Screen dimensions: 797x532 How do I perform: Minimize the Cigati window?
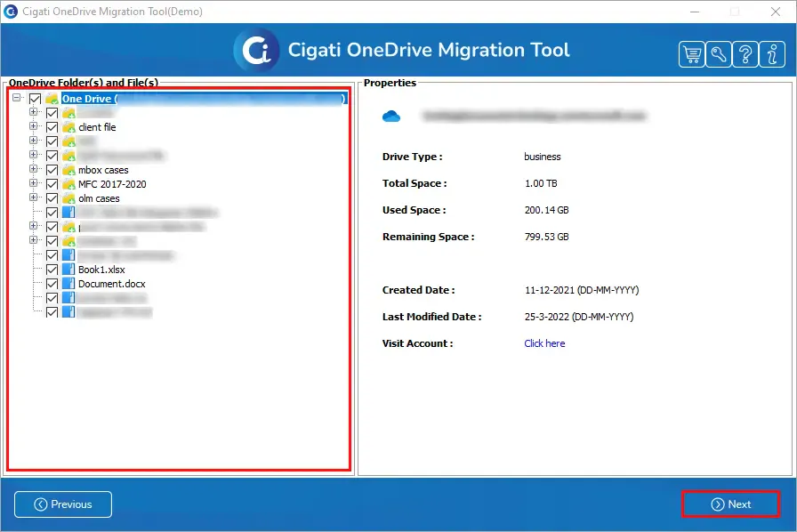695,12
